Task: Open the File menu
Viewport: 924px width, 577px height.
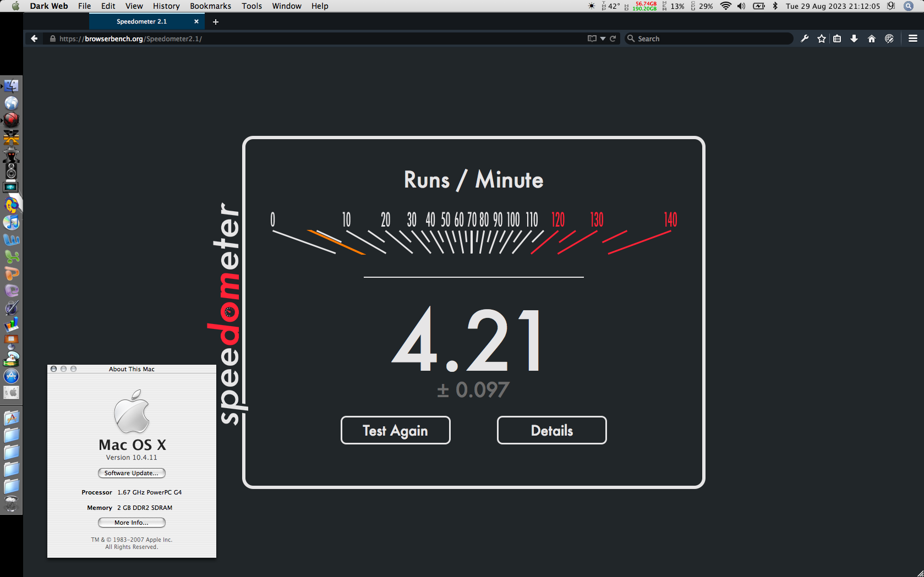Action: pos(85,6)
